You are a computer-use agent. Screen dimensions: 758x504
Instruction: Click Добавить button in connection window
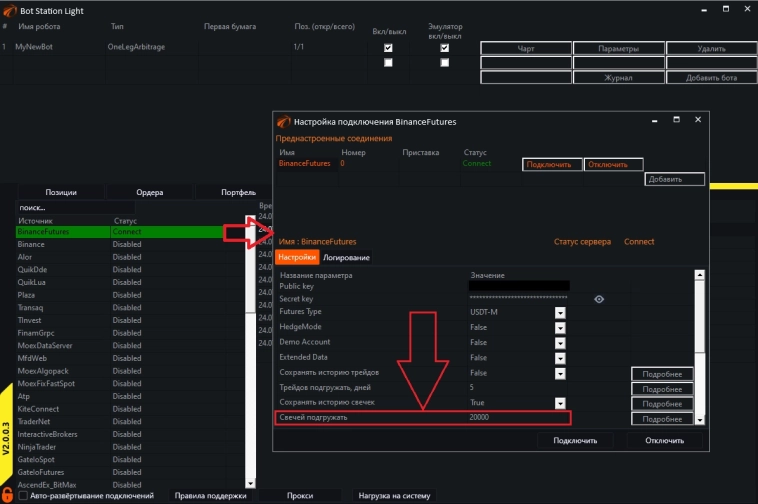pos(674,179)
